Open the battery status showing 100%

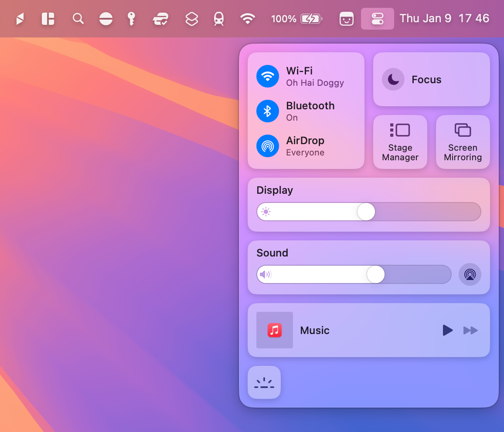tap(296, 18)
